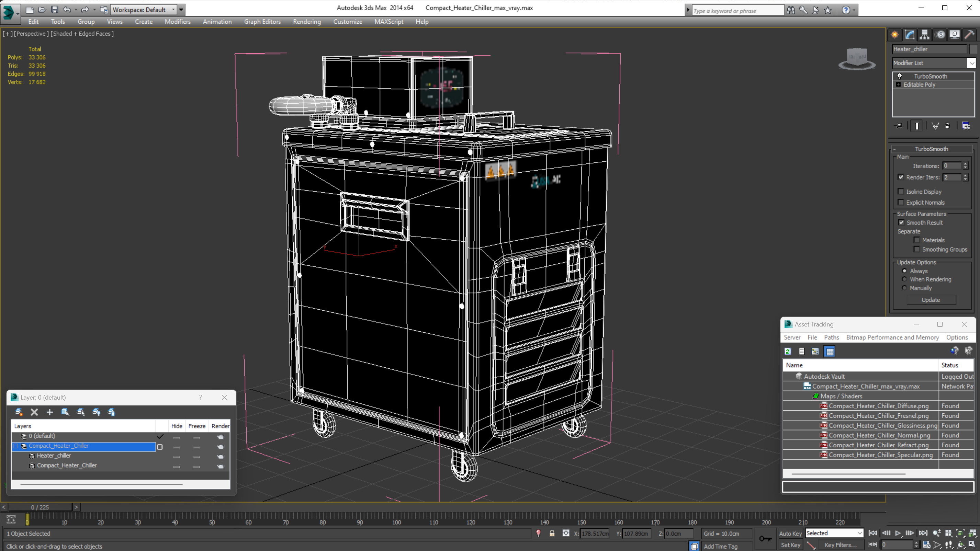980x551 pixels.
Task: Enable Explicit Normals checkbox
Action: pyautogui.click(x=901, y=202)
